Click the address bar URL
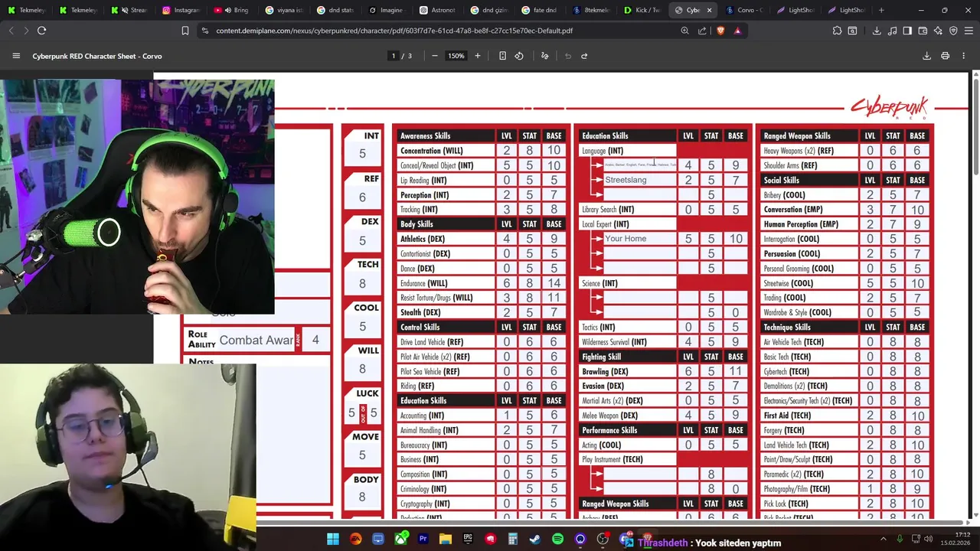This screenshot has width=980, height=551. click(394, 31)
